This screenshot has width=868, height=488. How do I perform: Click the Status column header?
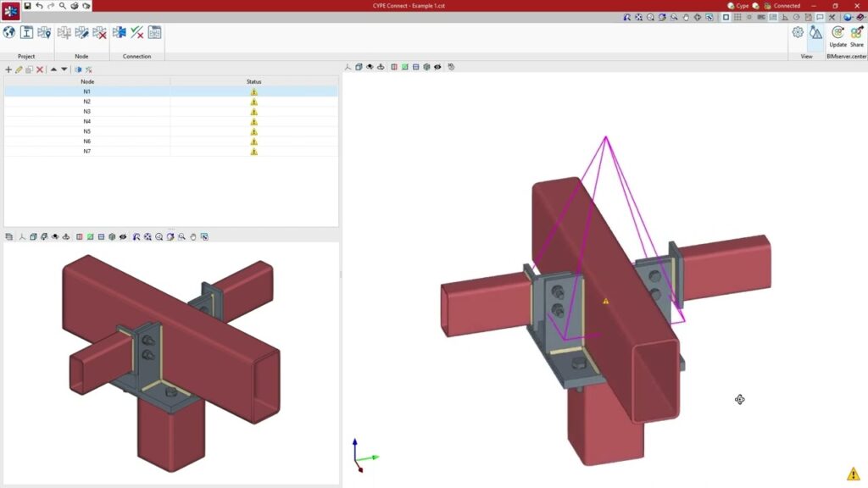tap(253, 81)
